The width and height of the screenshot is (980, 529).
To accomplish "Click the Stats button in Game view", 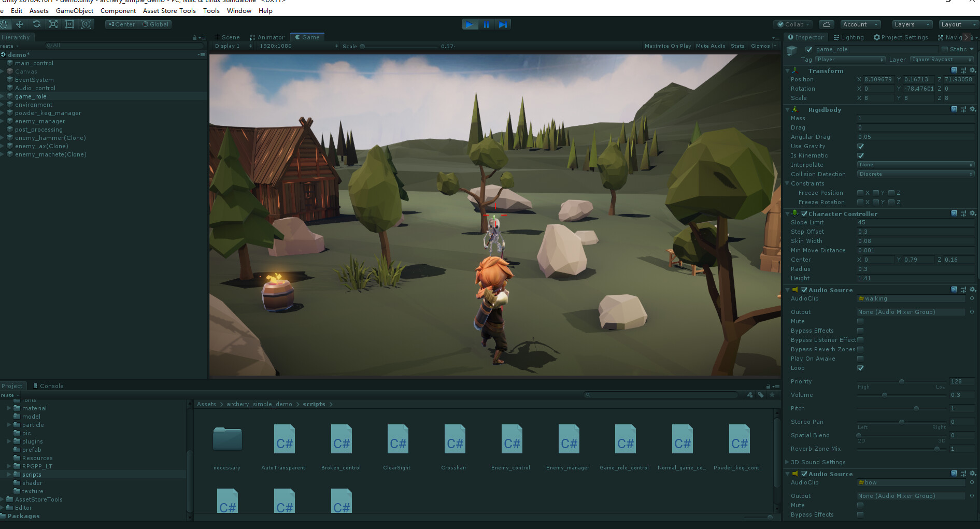I will [x=737, y=46].
